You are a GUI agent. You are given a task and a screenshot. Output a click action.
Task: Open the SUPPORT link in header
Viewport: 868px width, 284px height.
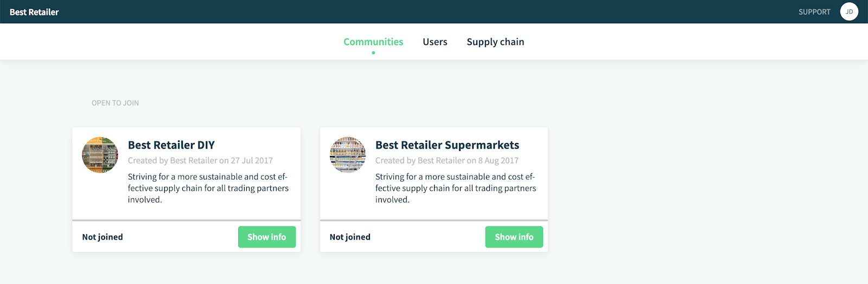814,12
